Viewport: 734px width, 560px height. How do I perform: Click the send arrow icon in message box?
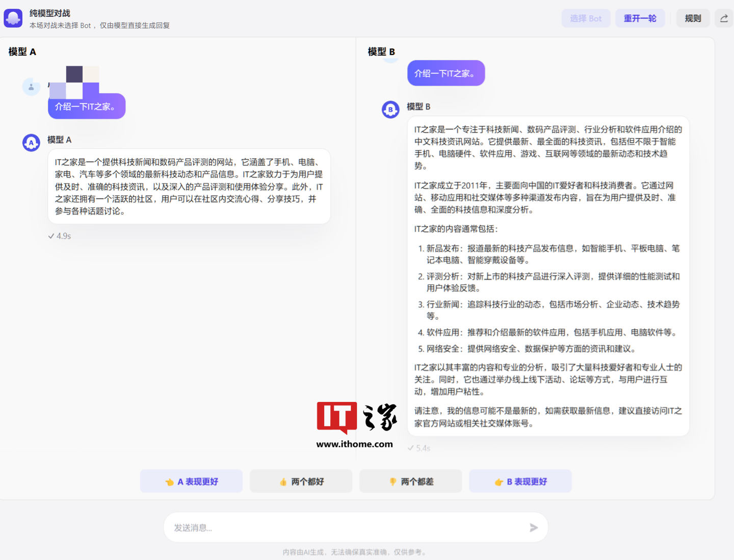click(534, 527)
